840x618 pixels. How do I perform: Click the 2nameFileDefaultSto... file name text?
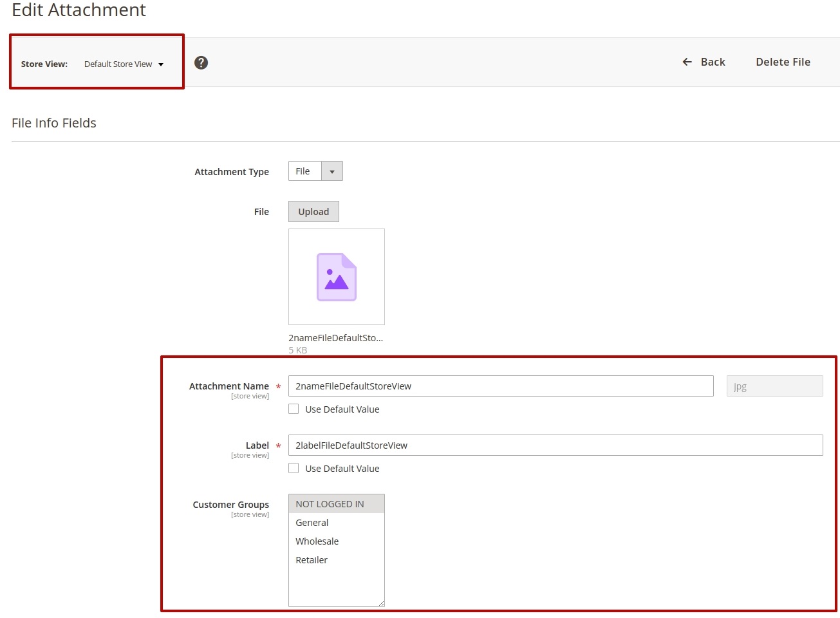click(x=335, y=338)
